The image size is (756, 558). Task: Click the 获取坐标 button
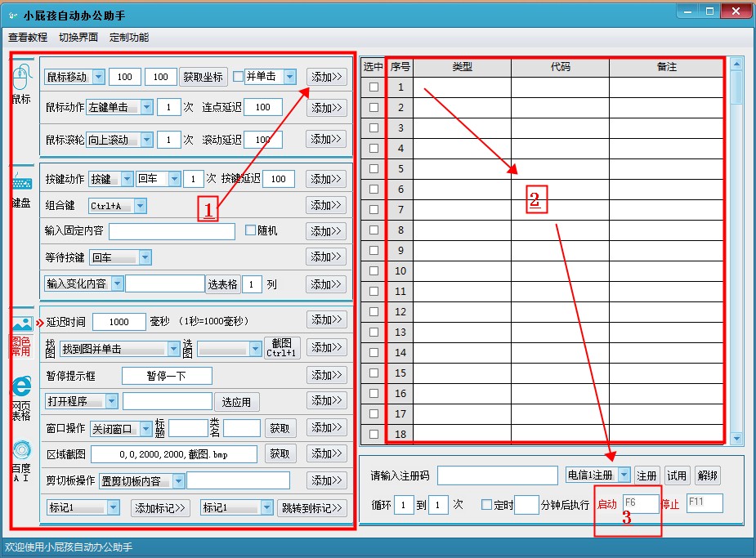tap(203, 77)
